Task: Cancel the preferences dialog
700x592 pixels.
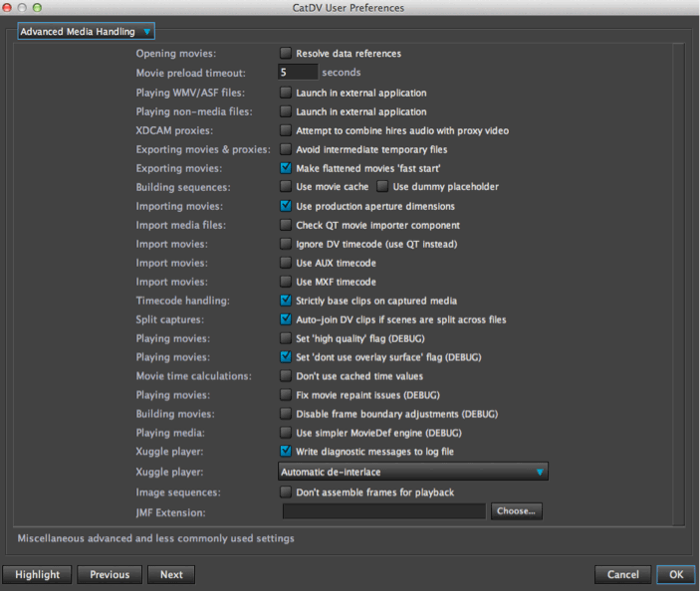Action: [622, 575]
